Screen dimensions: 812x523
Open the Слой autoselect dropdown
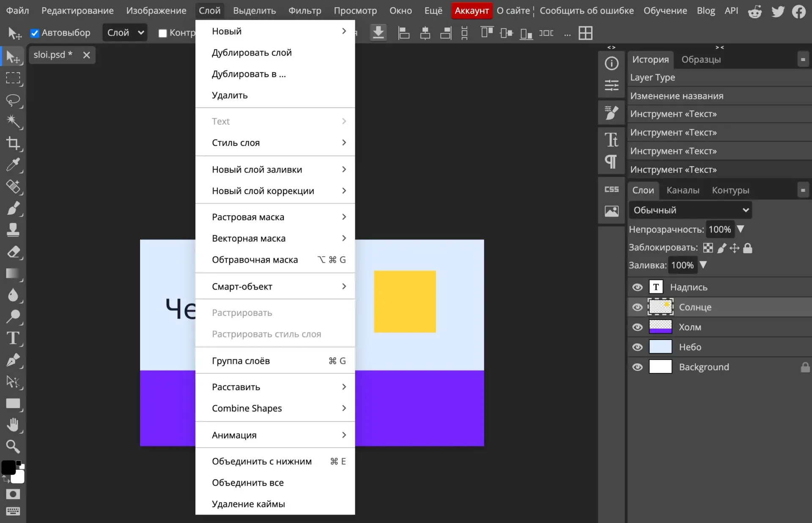coord(125,33)
